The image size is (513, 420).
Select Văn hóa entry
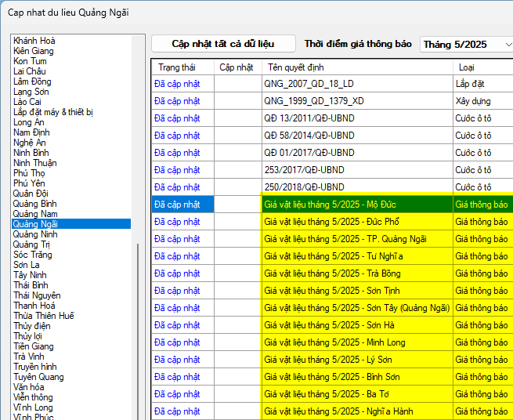click(x=29, y=387)
